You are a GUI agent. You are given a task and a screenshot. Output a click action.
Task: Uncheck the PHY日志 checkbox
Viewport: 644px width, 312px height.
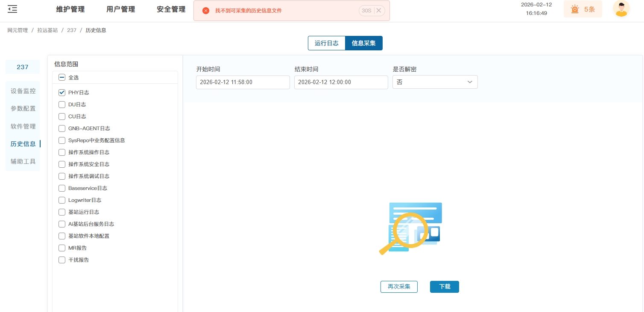coord(62,93)
